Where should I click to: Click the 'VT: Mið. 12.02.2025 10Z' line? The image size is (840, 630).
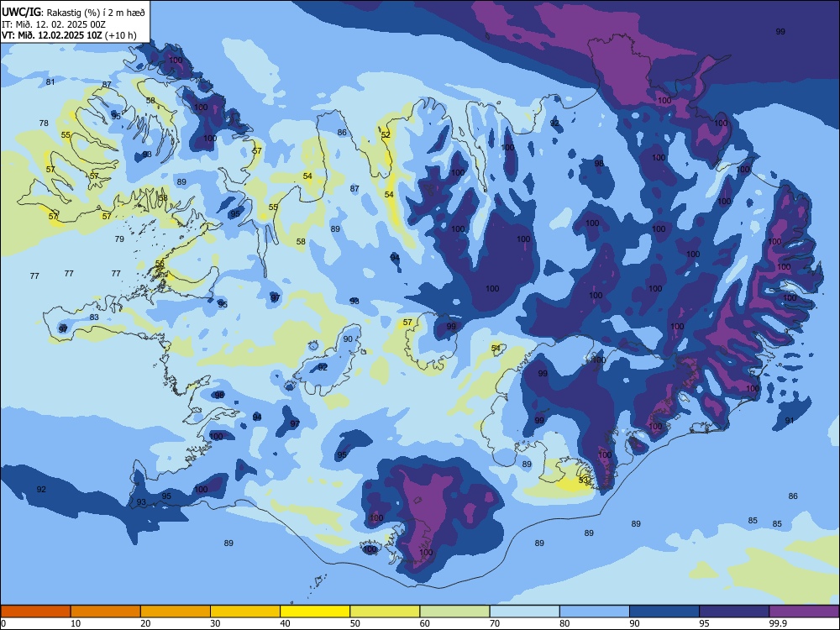click(x=51, y=36)
